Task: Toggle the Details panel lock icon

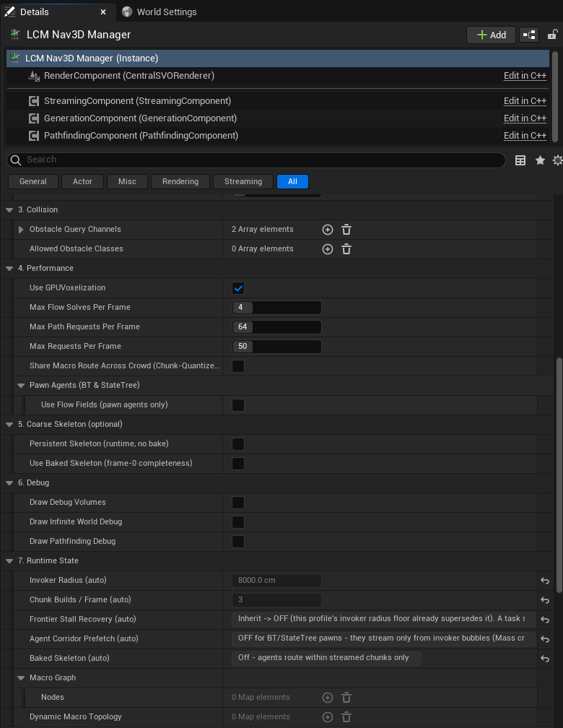Action: click(552, 35)
